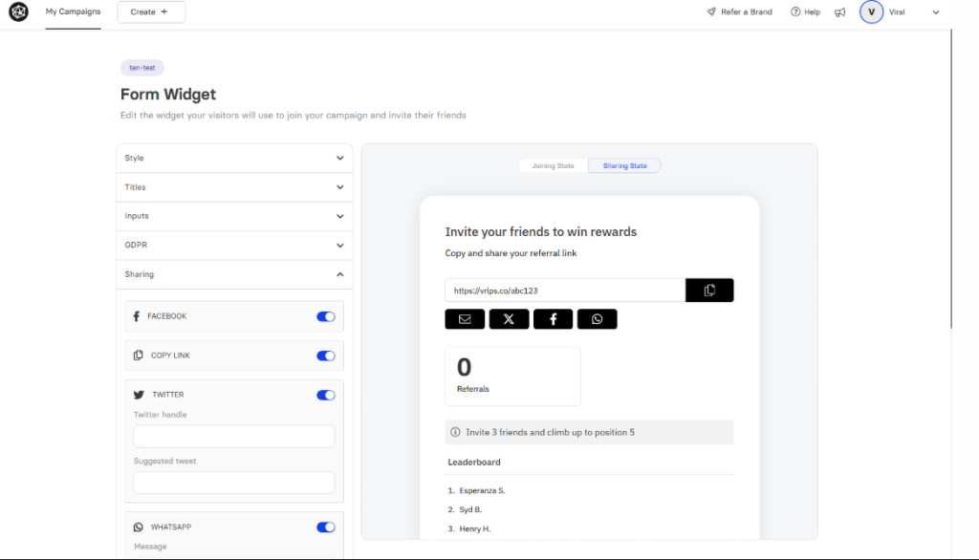Screen dimensions: 979x560
Task: Click the Twitter handle input field
Action: pos(234,436)
